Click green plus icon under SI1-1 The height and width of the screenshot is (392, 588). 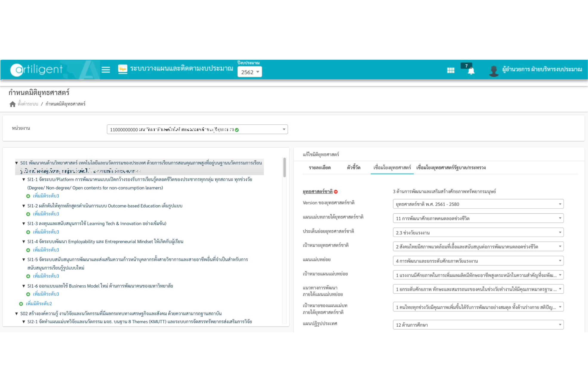[x=28, y=196]
